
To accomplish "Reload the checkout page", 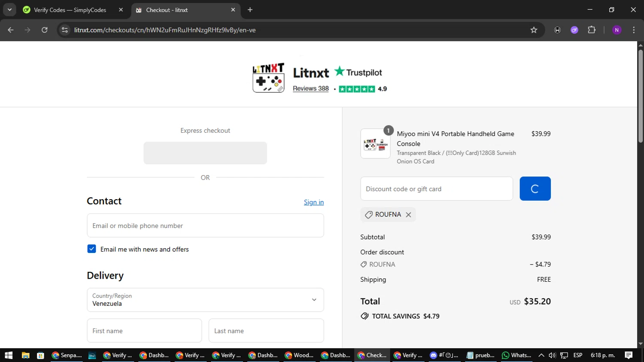I will click(x=45, y=30).
